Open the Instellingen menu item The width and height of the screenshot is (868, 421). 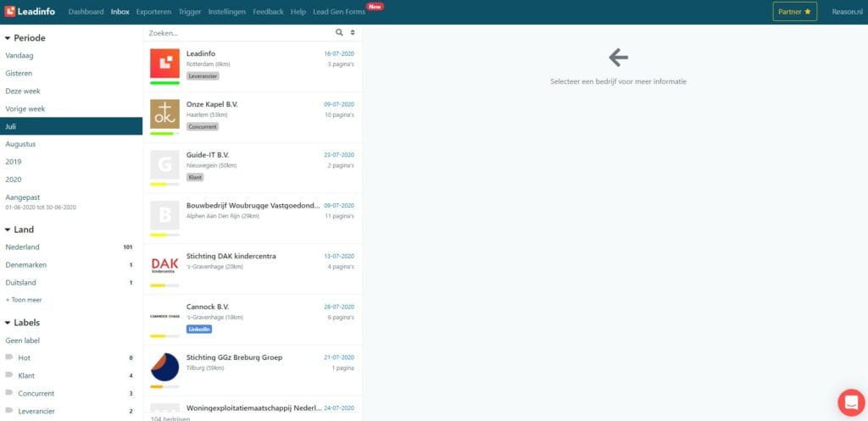[227, 12]
